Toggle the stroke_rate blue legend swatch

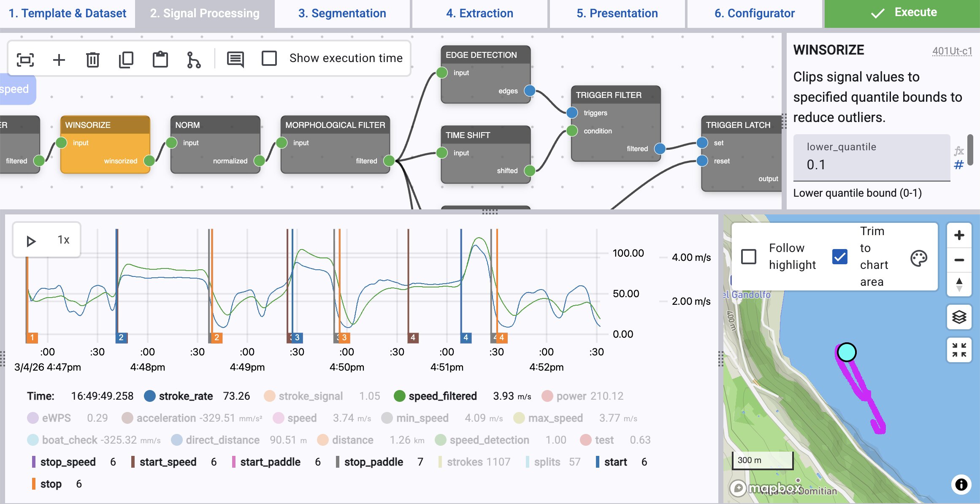coord(149,396)
